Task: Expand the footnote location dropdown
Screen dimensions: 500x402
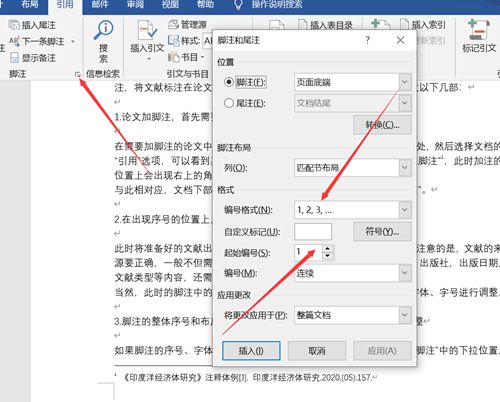Action: [x=405, y=82]
